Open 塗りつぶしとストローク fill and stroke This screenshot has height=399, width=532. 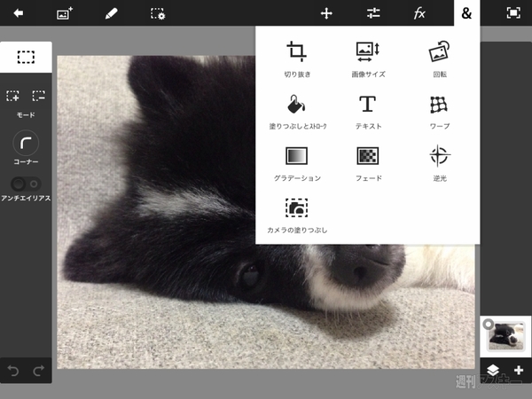[x=297, y=112]
